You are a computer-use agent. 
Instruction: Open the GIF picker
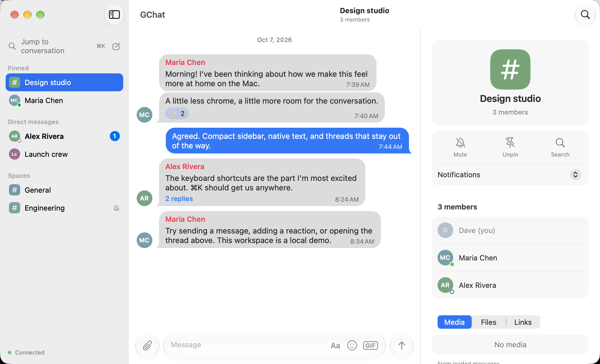[371, 346]
